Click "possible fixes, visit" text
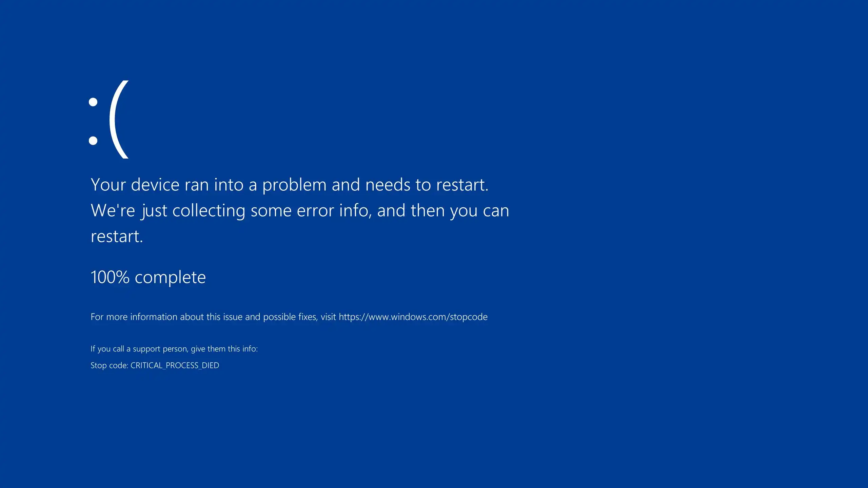The height and width of the screenshot is (488, 868). pyautogui.click(x=299, y=317)
